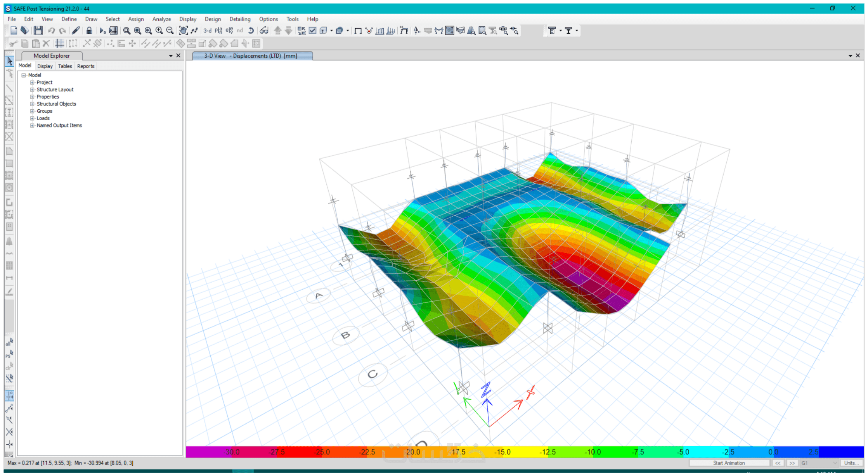868x473 pixels.
Task: Click the Run Analysis play icon
Action: coord(102,31)
